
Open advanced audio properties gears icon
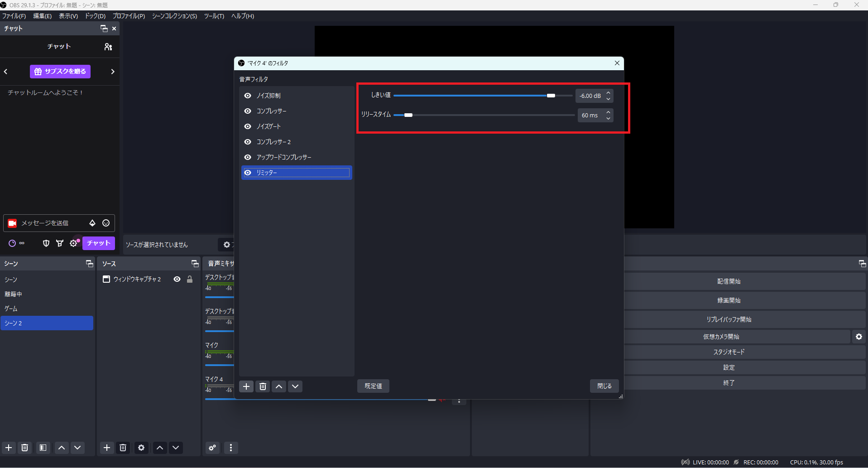pos(212,448)
